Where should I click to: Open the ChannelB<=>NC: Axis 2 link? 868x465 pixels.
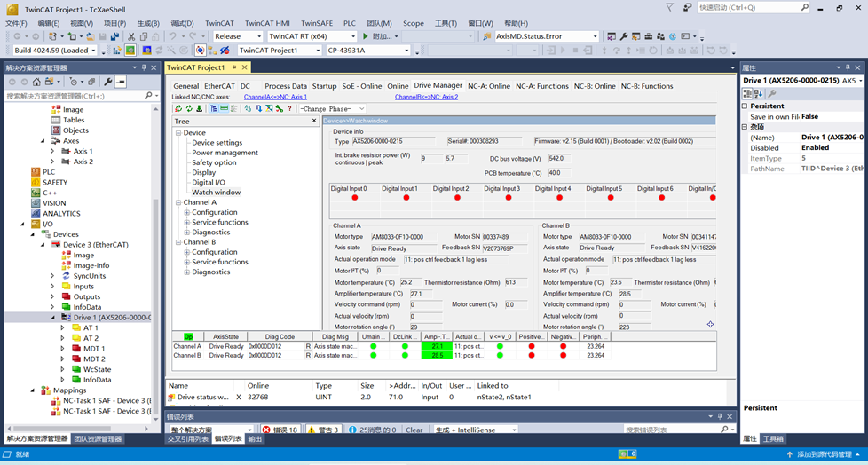click(x=426, y=97)
